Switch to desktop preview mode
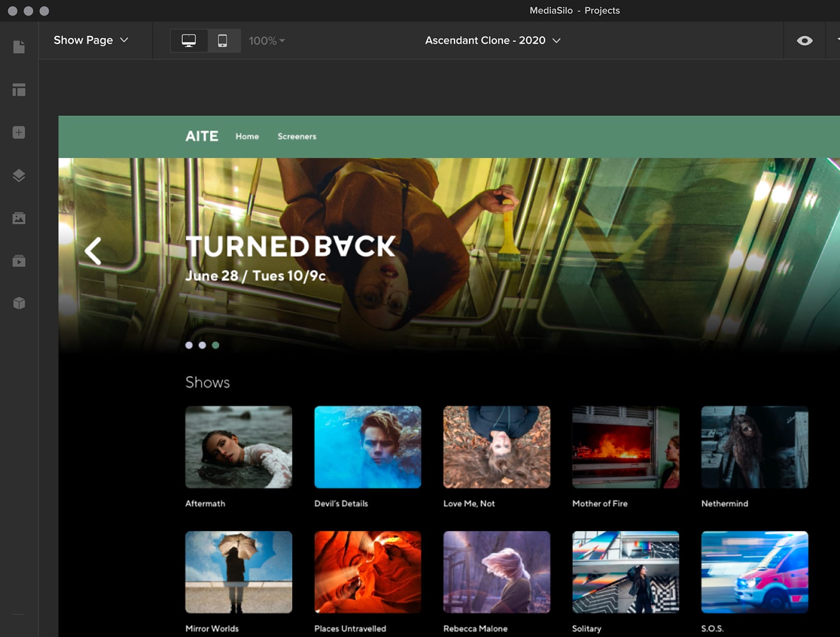Screen dimensions: 840x637 click(x=189, y=40)
